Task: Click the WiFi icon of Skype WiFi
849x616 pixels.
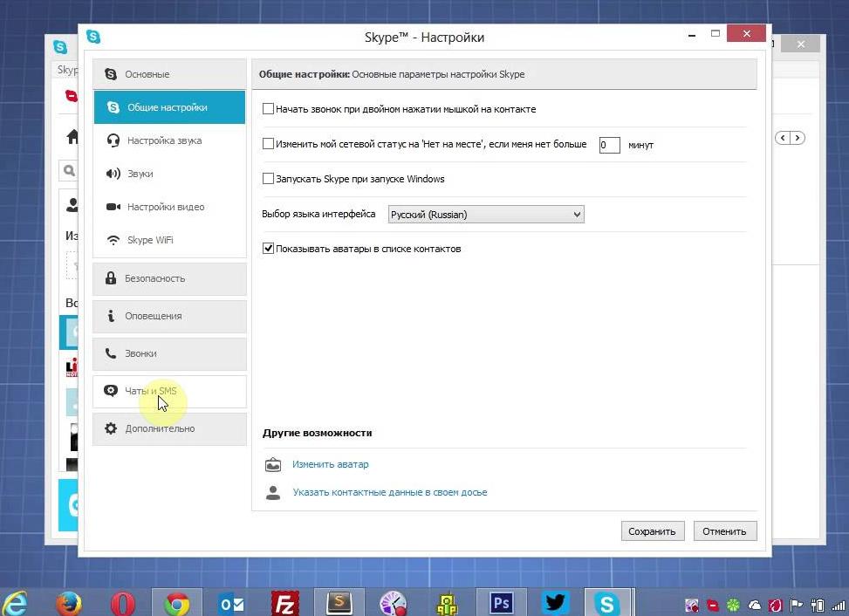Action: coord(113,240)
